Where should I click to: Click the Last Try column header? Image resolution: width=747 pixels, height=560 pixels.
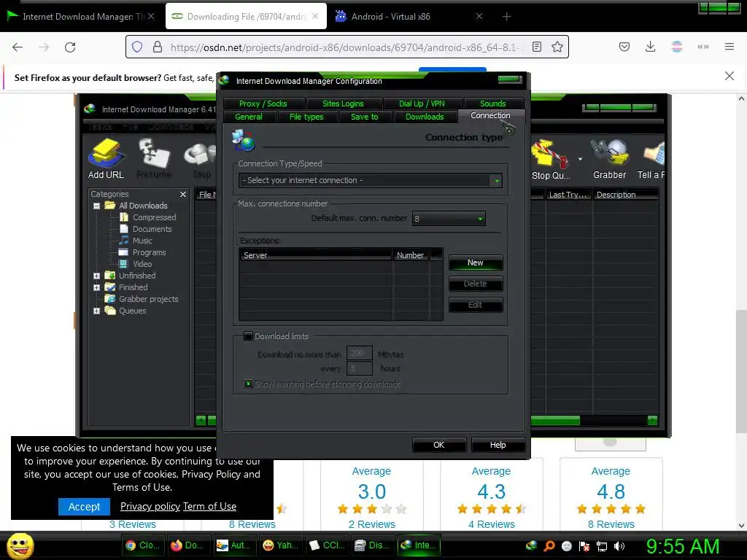click(568, 195)
